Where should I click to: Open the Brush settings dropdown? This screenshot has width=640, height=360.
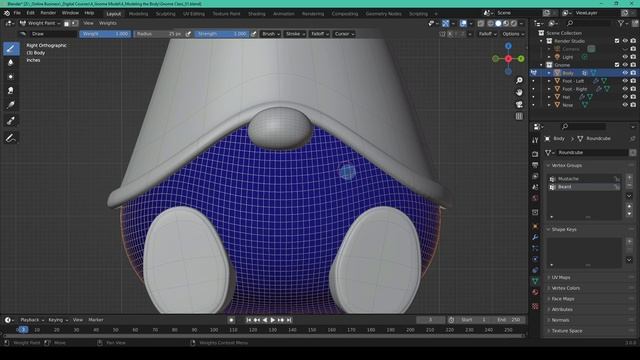pyautogui.click(x=271, y=34)
